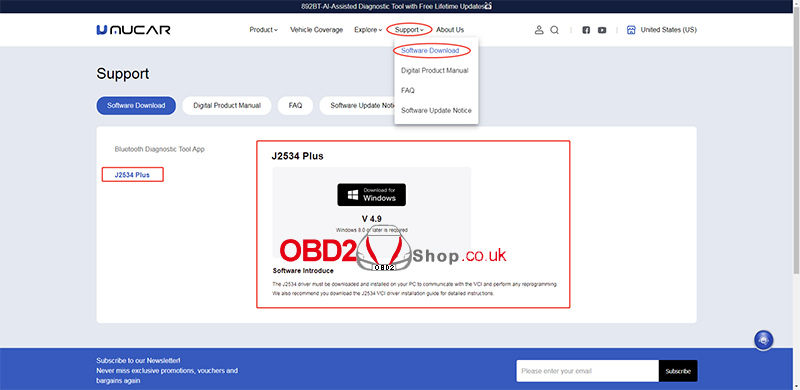The image size is (800, 390).
Task: Expand the Product dropdown menu
Action: tap(263, 30)
